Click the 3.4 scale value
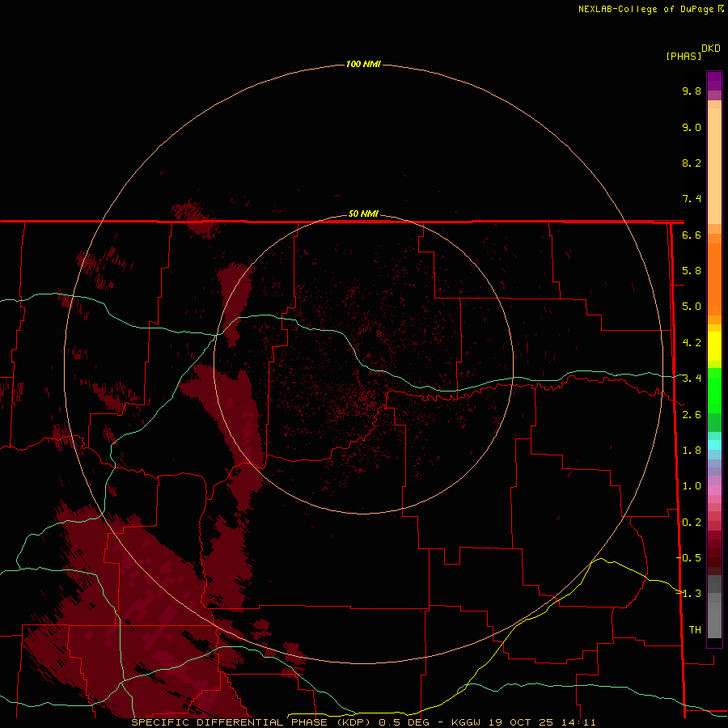The image size is (728, 728). [x=692, y=379]
